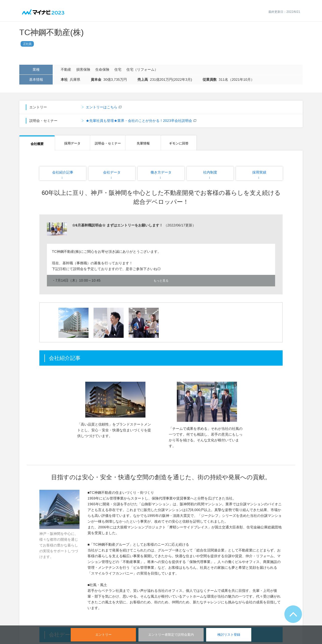322x644 pixels.
Task: Expand the もっと見る announcement bar
Action: [161, 281]
